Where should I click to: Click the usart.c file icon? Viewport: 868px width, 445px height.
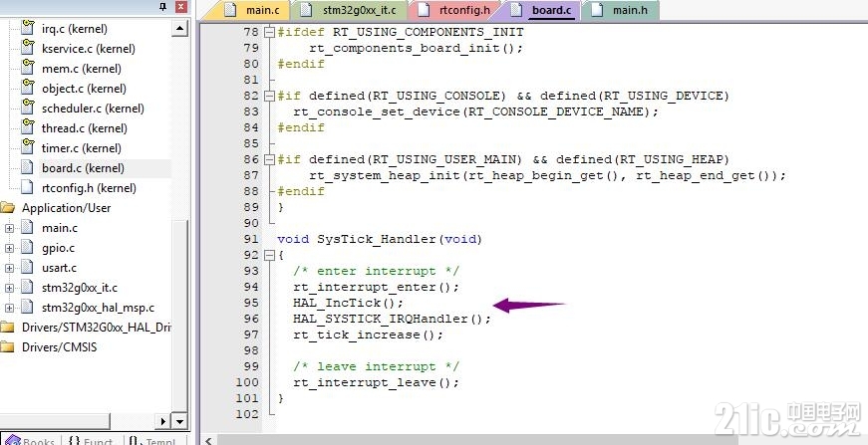click(28, 267)
